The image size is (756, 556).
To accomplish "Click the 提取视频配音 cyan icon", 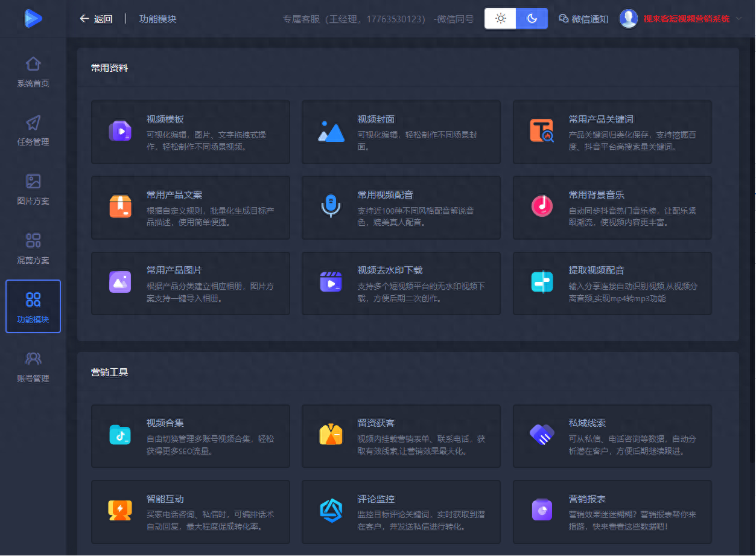I will pos(542,282).
